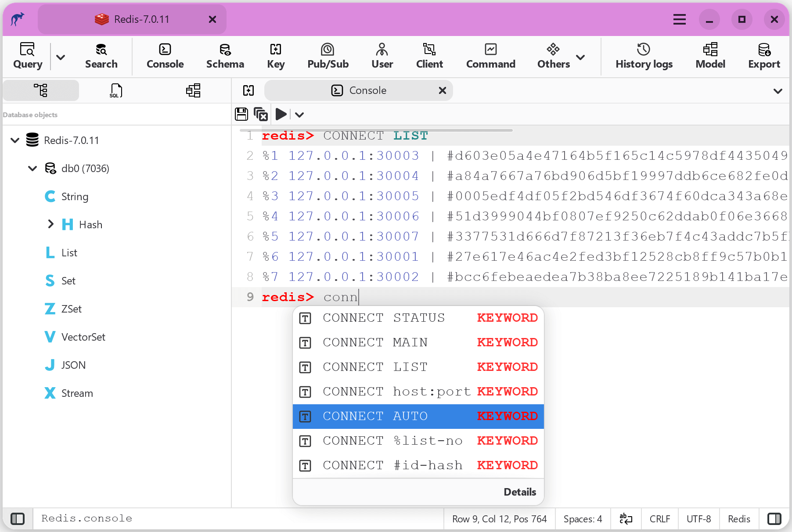Click the kangaroo app logo
The image size is (792, 532).
pos(18,19)
